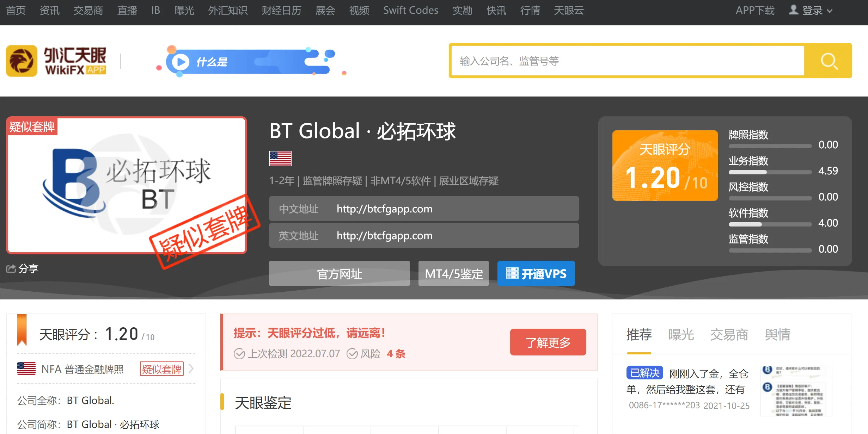Click the 业务指数 progress bar
Image resolution: width=868 pixels, height=434 pixels.
770,172
